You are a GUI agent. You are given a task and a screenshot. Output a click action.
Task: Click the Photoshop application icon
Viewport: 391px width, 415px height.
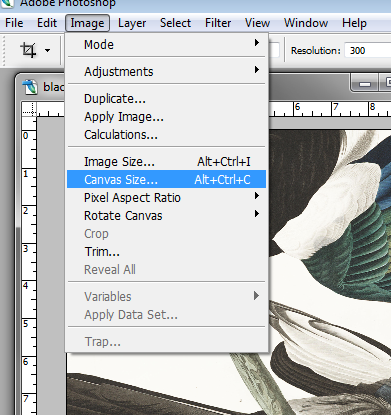(7, 3)
